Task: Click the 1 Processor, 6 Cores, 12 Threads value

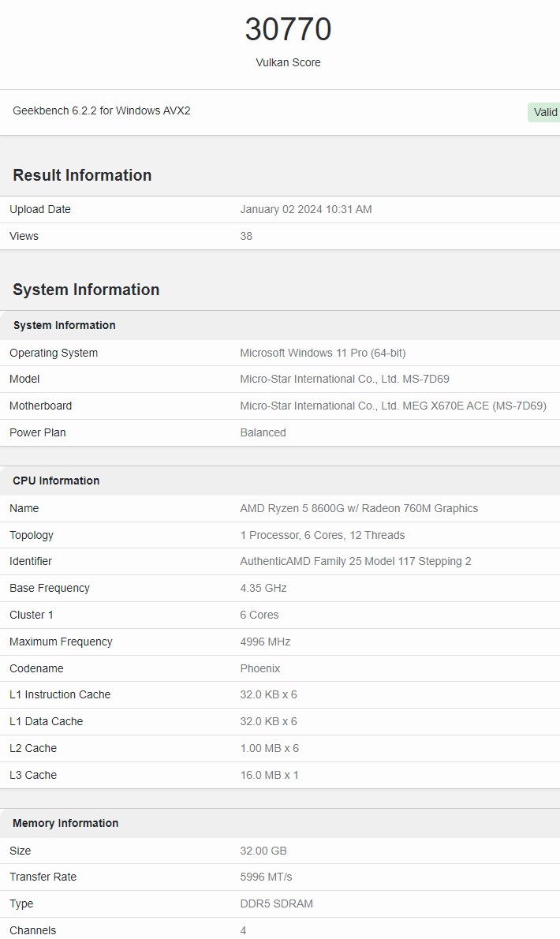Action: (323, 535)
